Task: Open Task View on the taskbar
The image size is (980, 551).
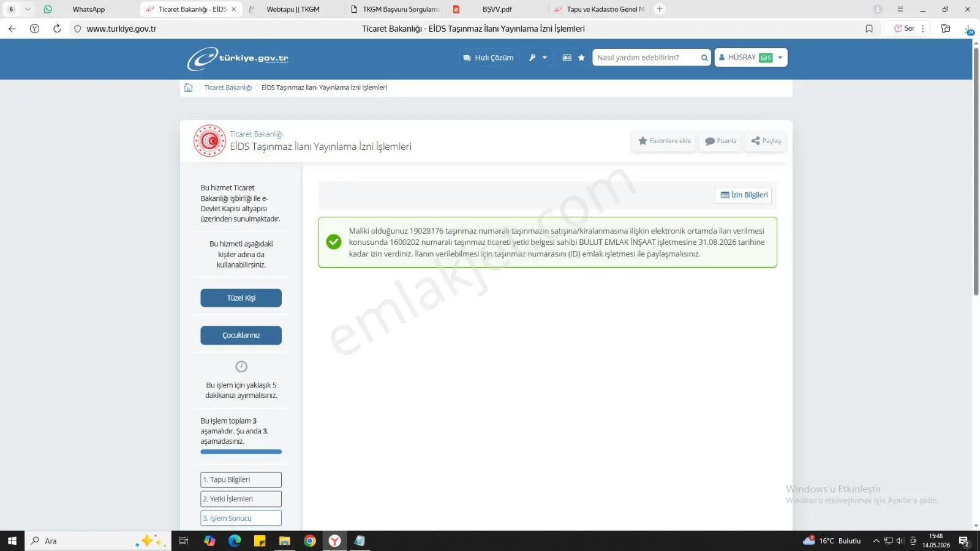Action: point(183,541)
